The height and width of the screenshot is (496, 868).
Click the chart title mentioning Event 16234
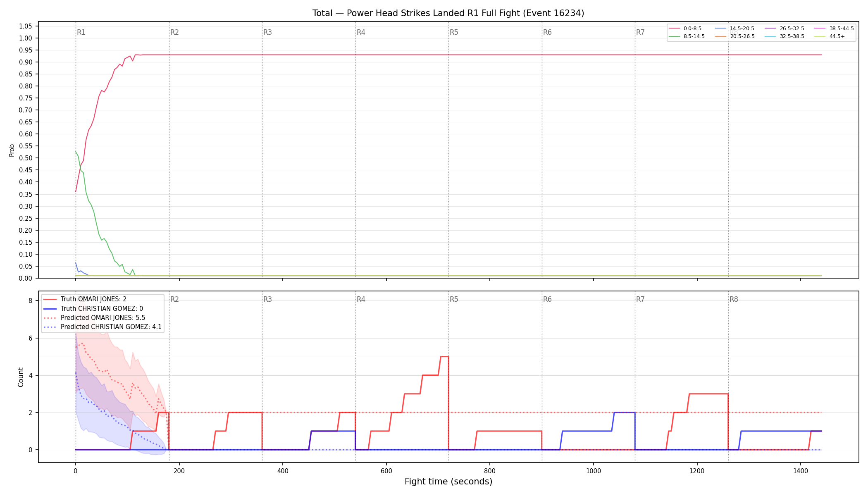tap(448, 13)
